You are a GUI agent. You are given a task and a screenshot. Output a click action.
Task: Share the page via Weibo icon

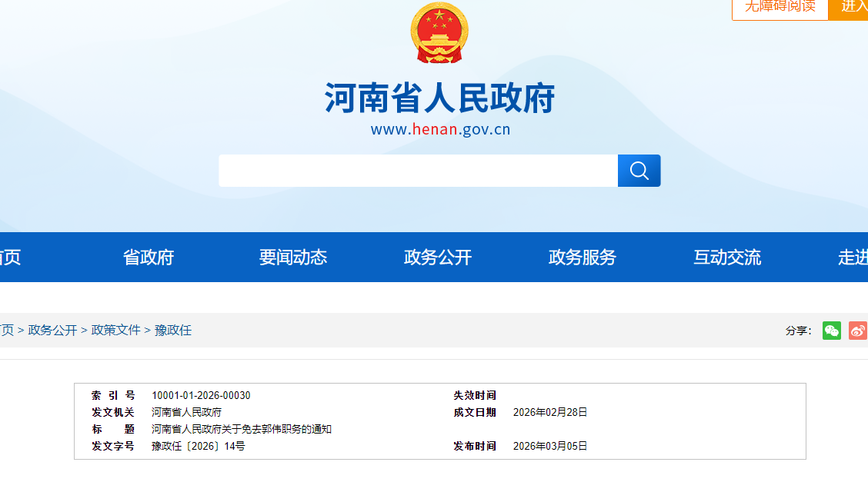857,331
